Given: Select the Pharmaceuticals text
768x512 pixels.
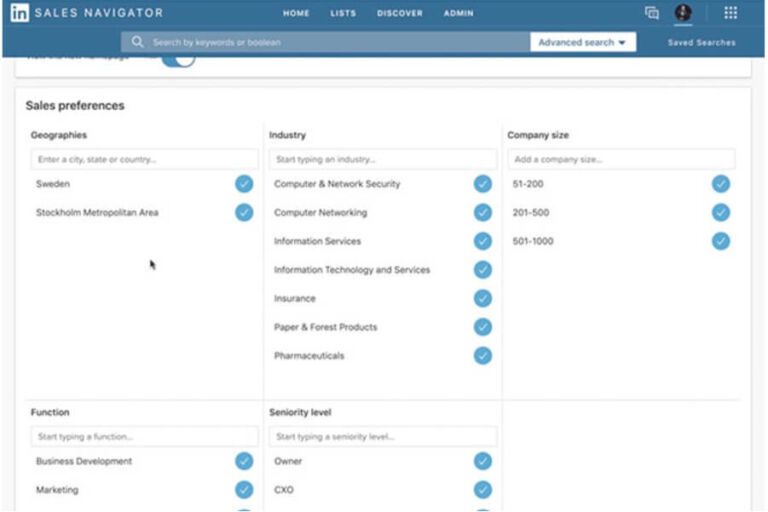Looking at the screenshot, I should [x=309, y=356].
